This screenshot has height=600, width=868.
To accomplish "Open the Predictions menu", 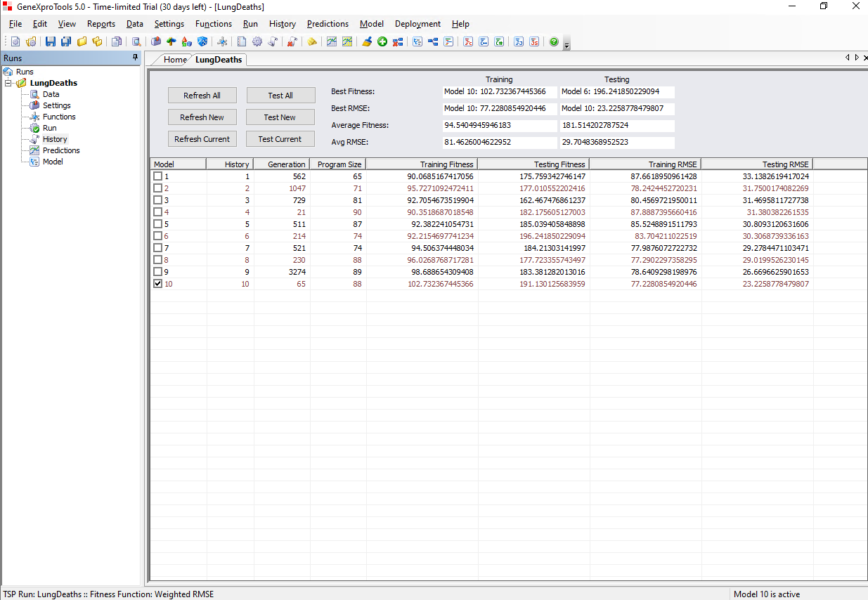I will tap(328, 24).
